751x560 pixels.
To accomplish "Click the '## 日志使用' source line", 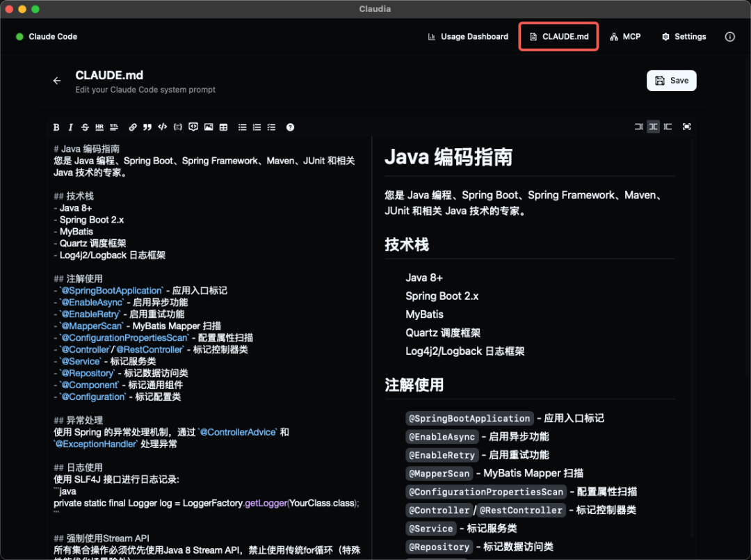I will [78, 467].
